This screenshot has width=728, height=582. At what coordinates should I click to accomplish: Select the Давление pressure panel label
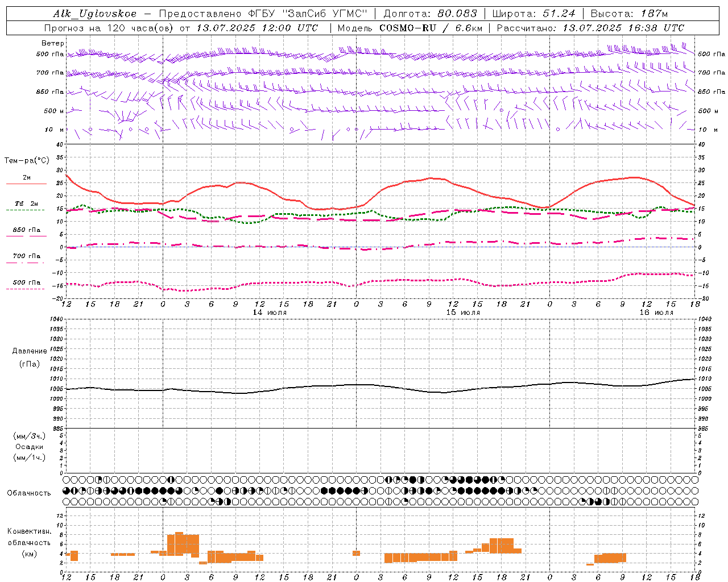pos(30,351)
